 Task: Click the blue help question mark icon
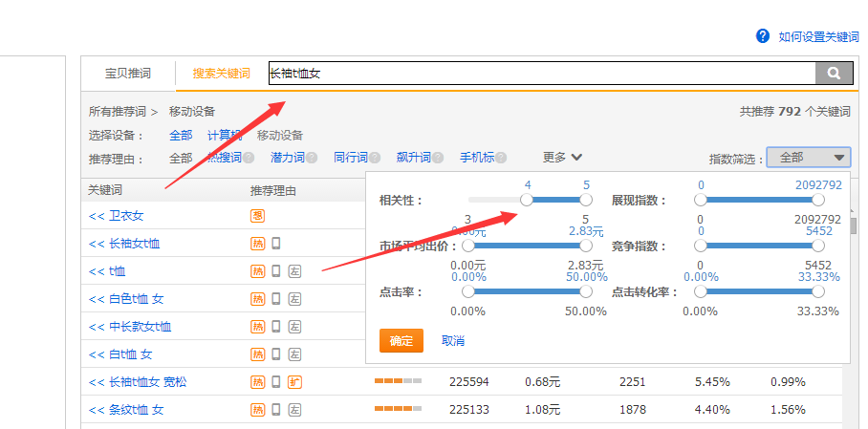tap(763, 35)
